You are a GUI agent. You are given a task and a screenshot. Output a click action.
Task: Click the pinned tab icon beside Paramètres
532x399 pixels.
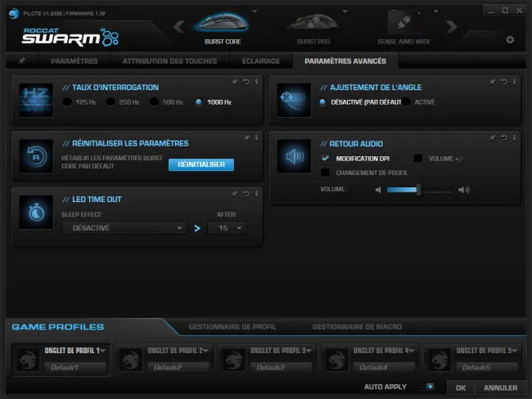coord(22,61)
